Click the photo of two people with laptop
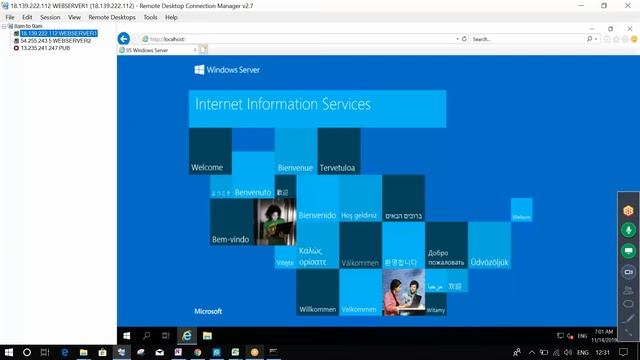This screenshot has height=360, width=640. coord(403,292)
